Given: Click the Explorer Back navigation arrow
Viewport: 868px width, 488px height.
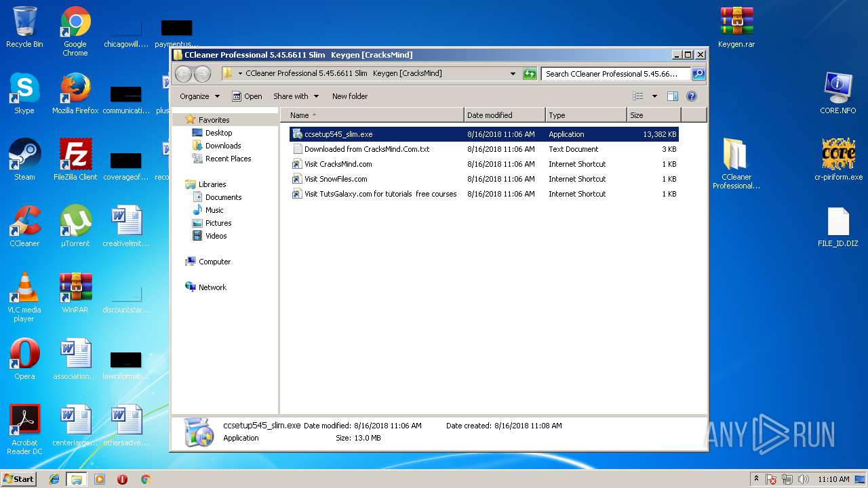Looking at the screenshot, I should coord(183,74).
